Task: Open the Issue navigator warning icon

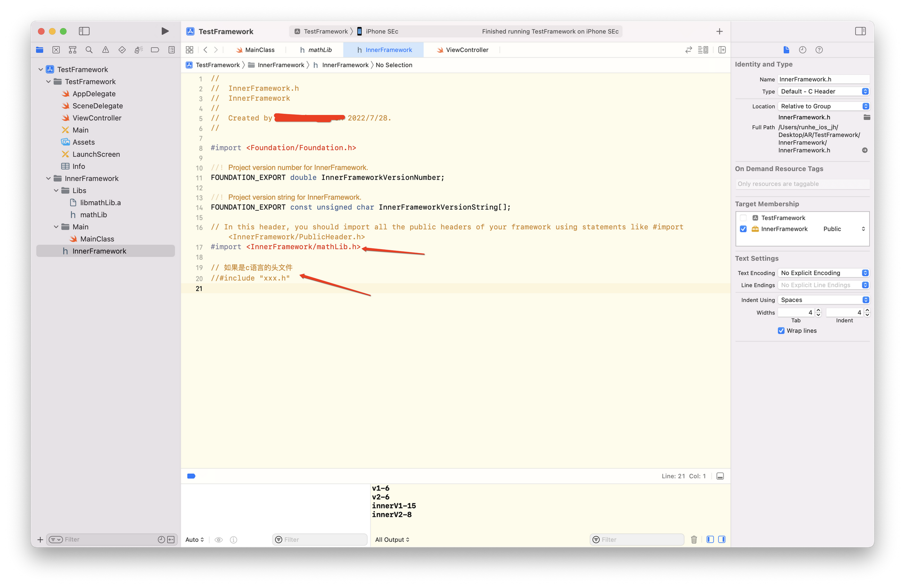Action: [106, 50]
